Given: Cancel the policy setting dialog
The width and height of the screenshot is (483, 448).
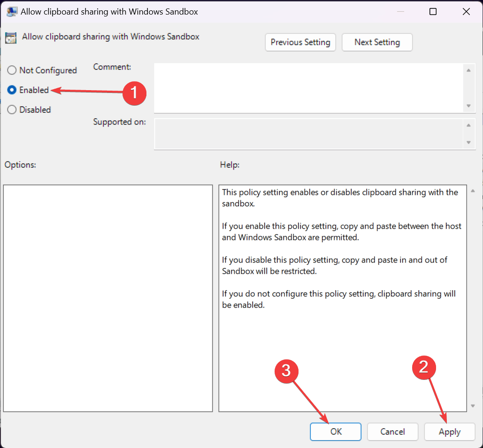Looking at the screenshot, I should click(x=392, y=432).
